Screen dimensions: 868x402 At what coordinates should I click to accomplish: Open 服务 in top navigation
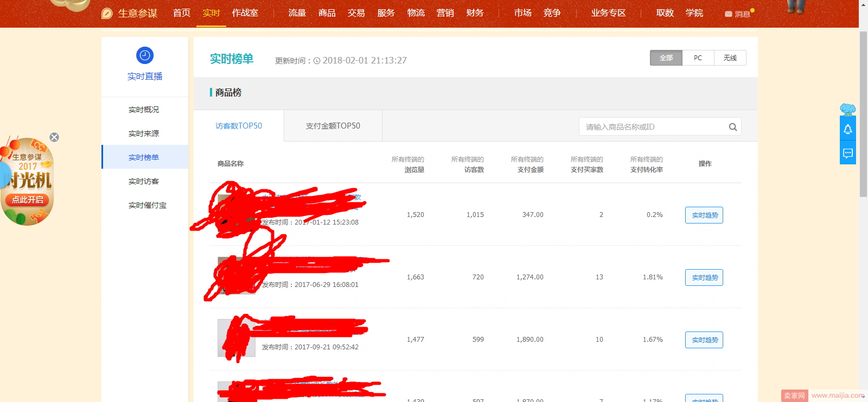386,13
